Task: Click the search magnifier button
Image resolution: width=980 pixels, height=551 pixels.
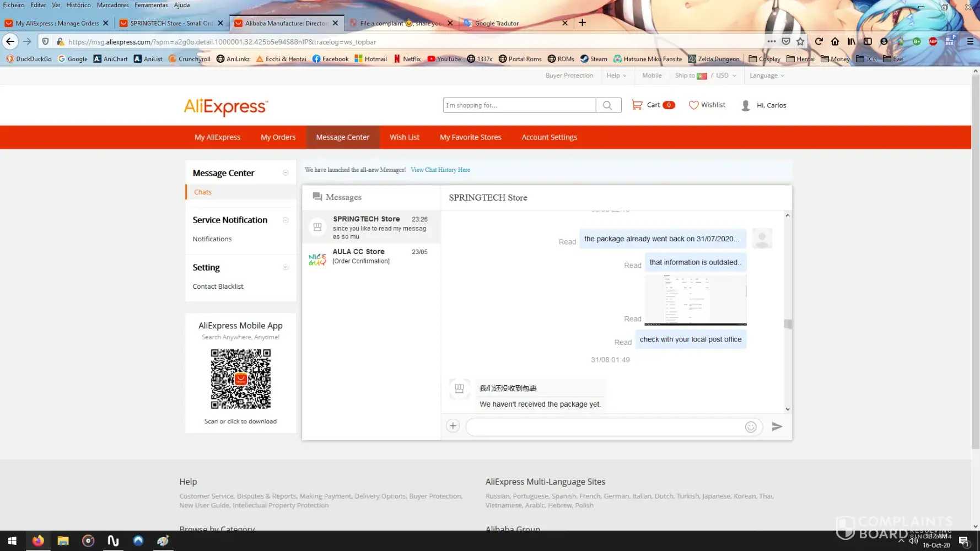Action: [x=607, y=105]
